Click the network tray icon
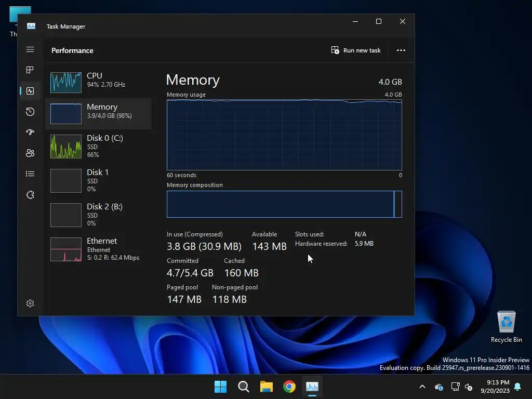The image size is (532, 399). pos(455,387)
